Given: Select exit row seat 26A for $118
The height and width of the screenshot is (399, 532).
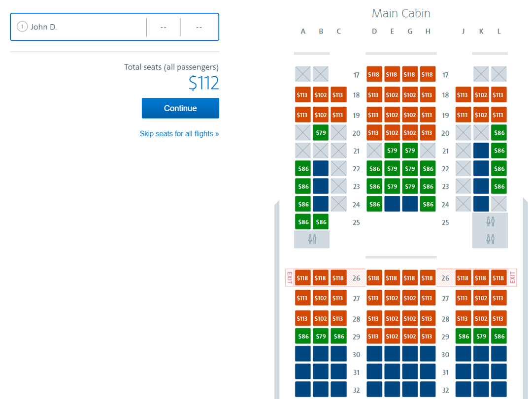Looking at the screenshot, I should pos(302,277).
